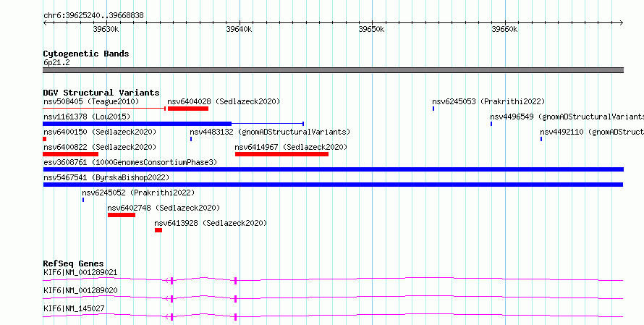644x325 pixels.
Task: Open nsv6413928 (Sedlazeck2020) label
Action: click(x=211, y=224)
